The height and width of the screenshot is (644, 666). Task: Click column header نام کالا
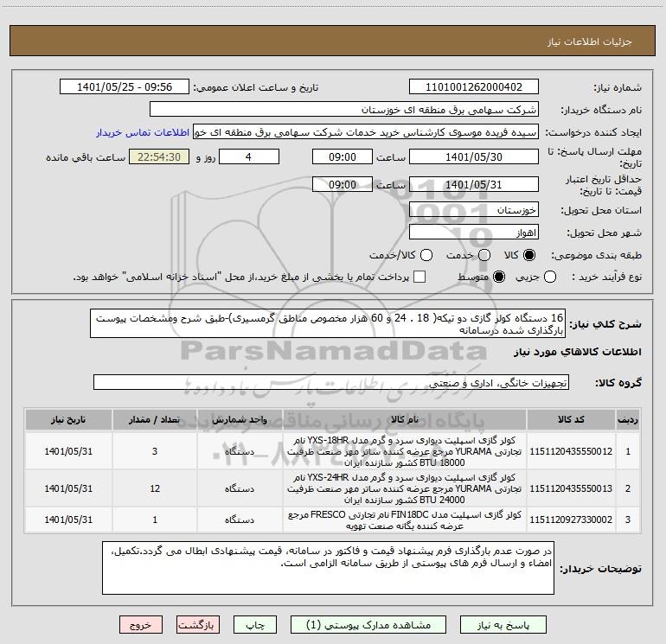(405, 420)
